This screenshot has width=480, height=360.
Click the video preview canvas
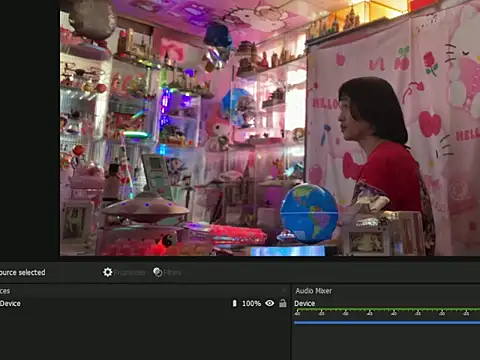pos(270,128)
